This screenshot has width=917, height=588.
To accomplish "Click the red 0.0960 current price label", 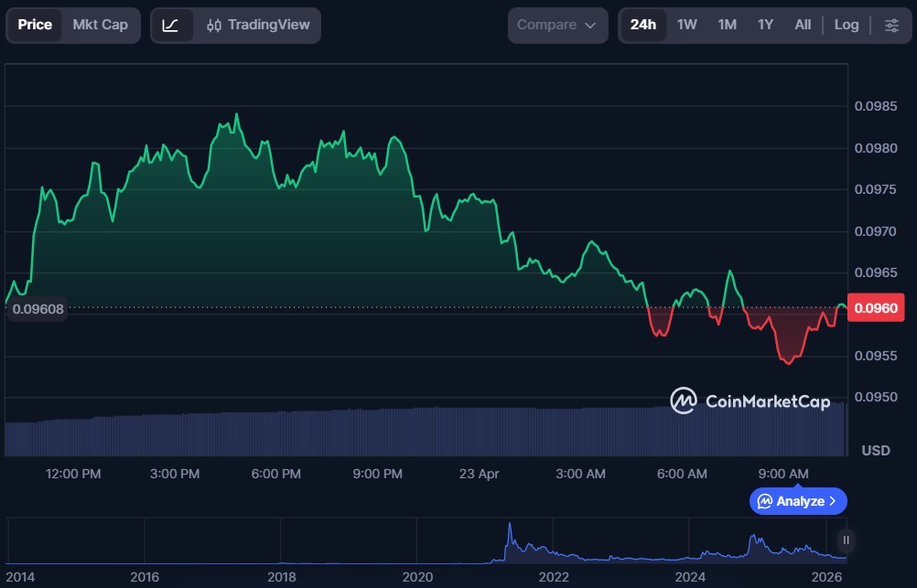I will tap(876, 308).
